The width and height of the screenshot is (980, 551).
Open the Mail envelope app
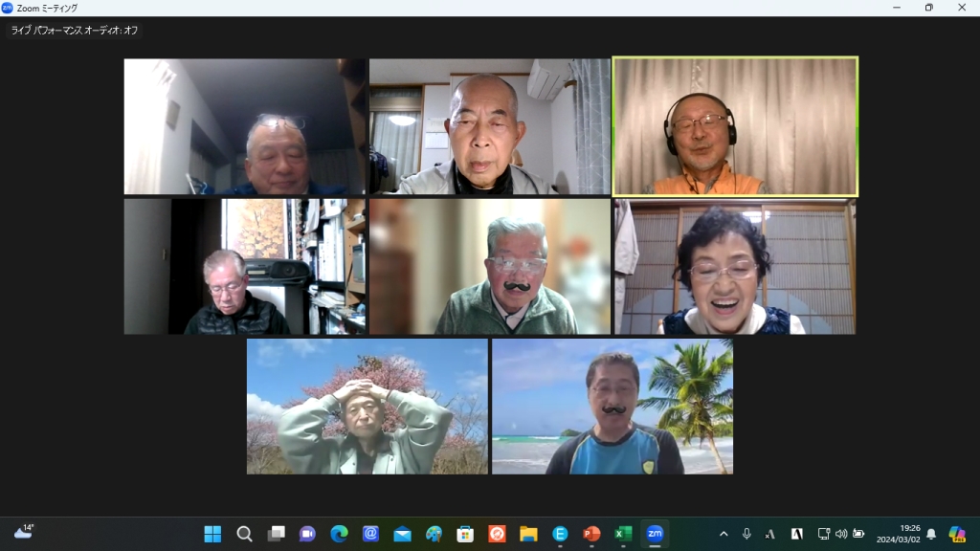(402, 534)
